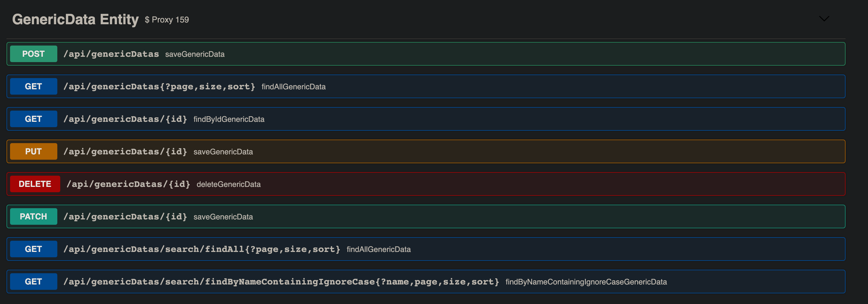Click the GET badge on the search/findAll row
The height and width of the screenshot is (304, 868).
click(33, 249)
